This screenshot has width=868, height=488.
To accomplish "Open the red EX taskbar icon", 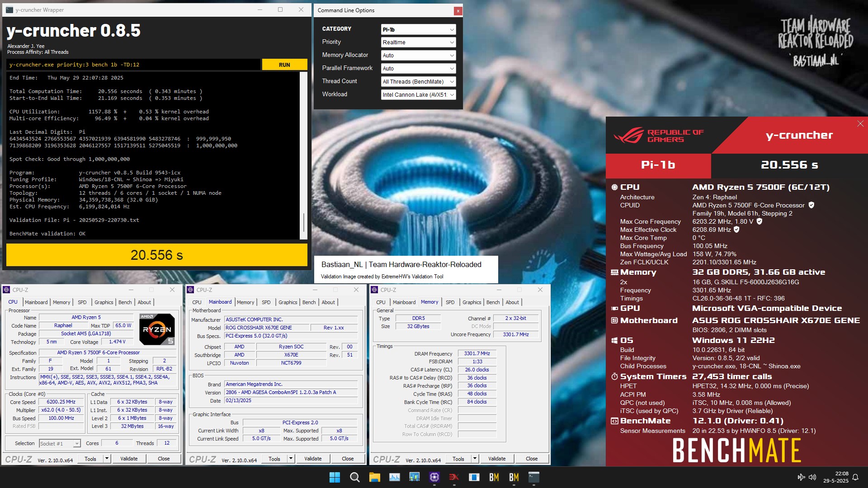I will pos(454,477).
